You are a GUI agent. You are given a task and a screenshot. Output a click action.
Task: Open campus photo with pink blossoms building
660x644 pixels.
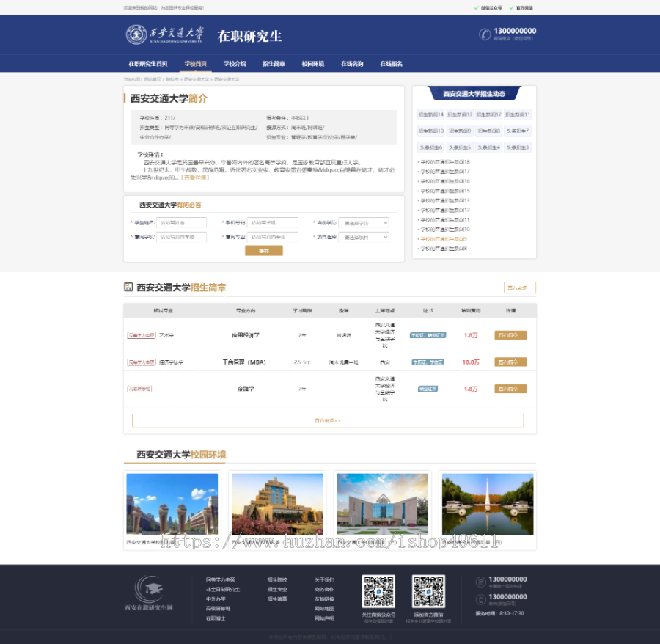tap(277, 504)
